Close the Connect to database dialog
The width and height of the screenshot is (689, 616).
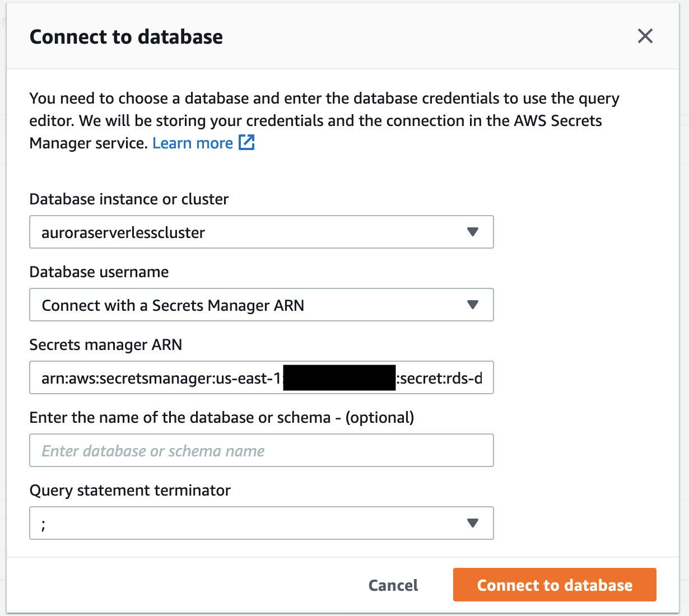pyautogui.click(x=645, y=36)
